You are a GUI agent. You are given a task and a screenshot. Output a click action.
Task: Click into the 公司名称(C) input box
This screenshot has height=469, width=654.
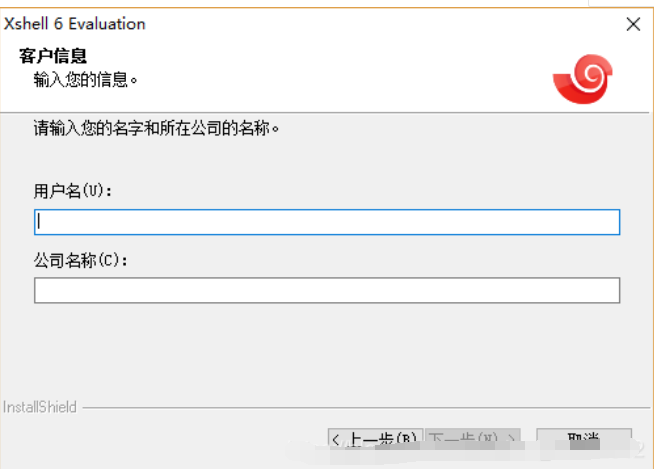pos(327,290)
